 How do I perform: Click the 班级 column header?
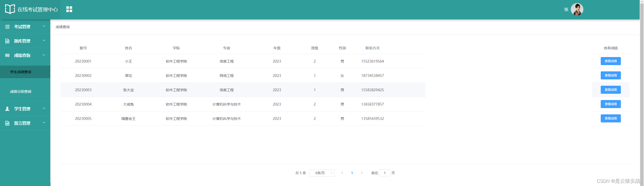pos(315,48)
